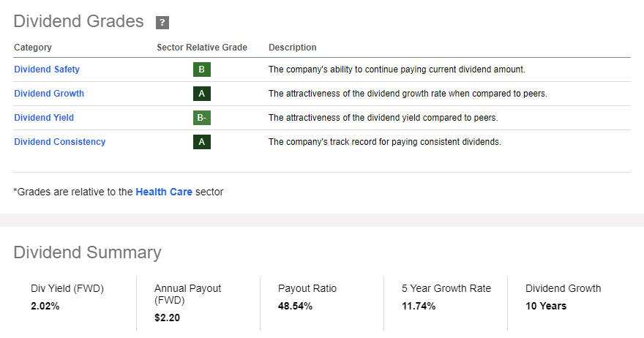This screenshot has width=644, height=338.
Task: Click the Annual Payout $2.20 value
Action: click(167, 318)
